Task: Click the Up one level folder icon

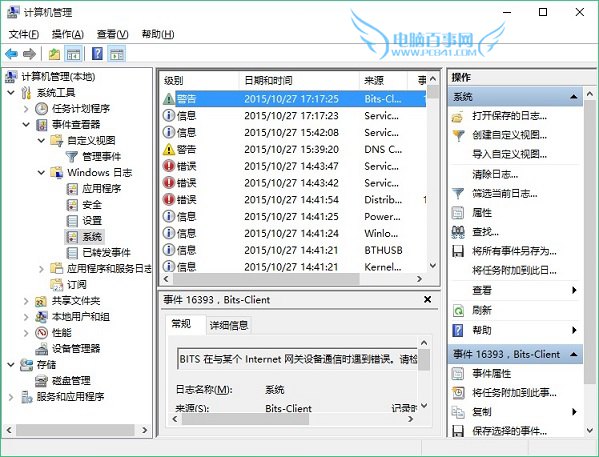Action: (54, 54)
